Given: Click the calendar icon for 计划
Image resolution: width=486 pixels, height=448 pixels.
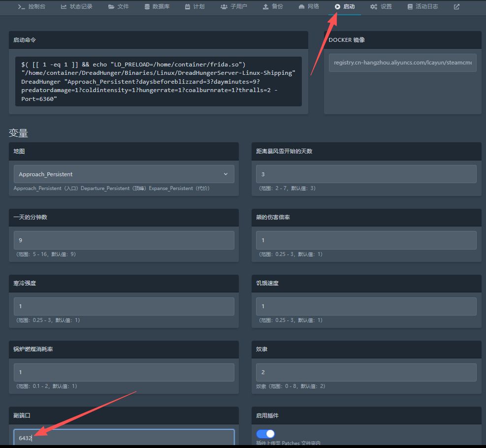Looking at the screenshot, I should coord(188,7).
